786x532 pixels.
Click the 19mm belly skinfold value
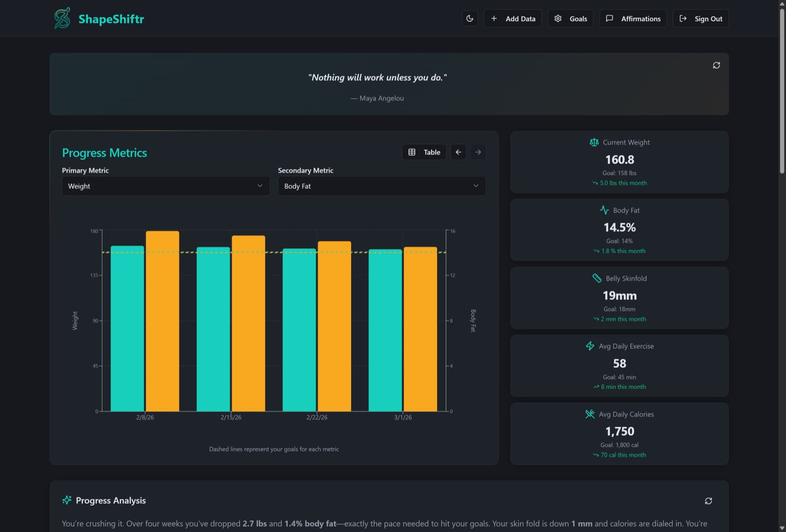tap(619, 296)
